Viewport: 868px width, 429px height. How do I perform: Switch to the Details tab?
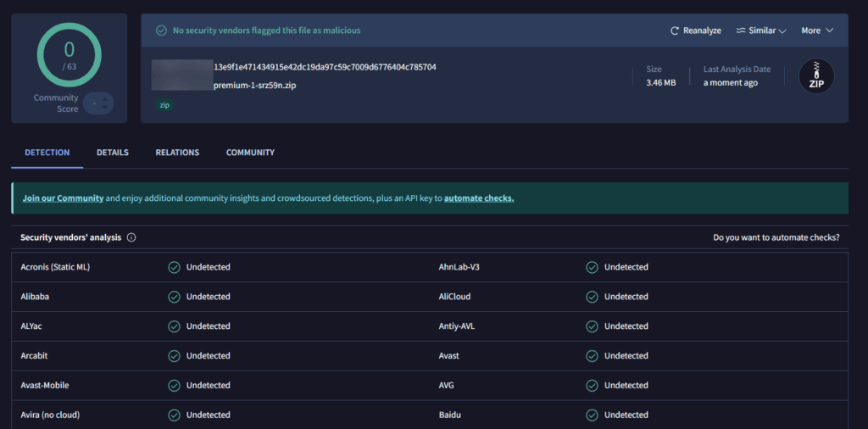point(113,153)
